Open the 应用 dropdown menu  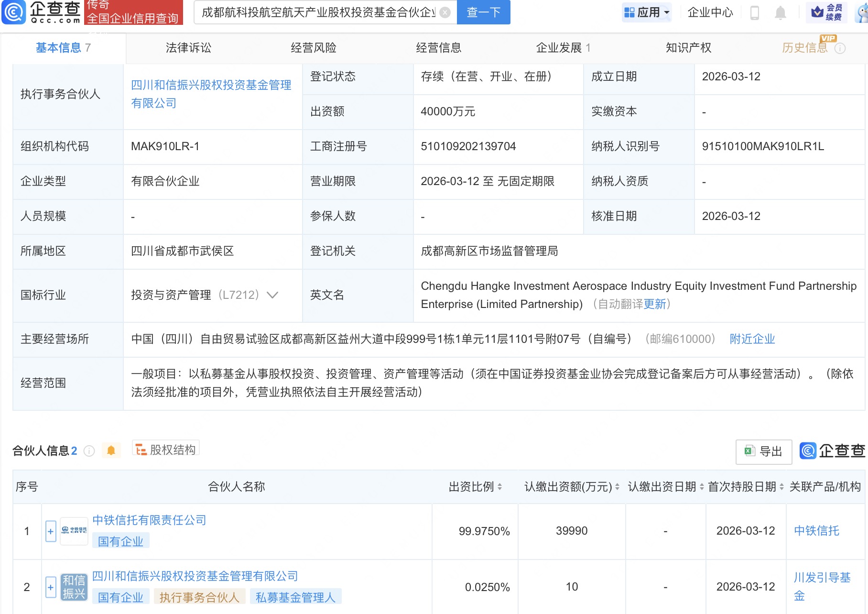pos(648,12)
